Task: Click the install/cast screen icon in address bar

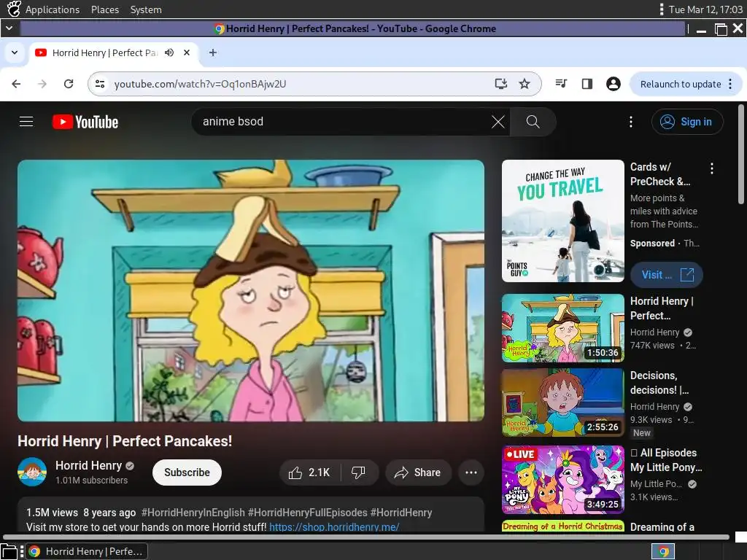Action: (500, 84)
